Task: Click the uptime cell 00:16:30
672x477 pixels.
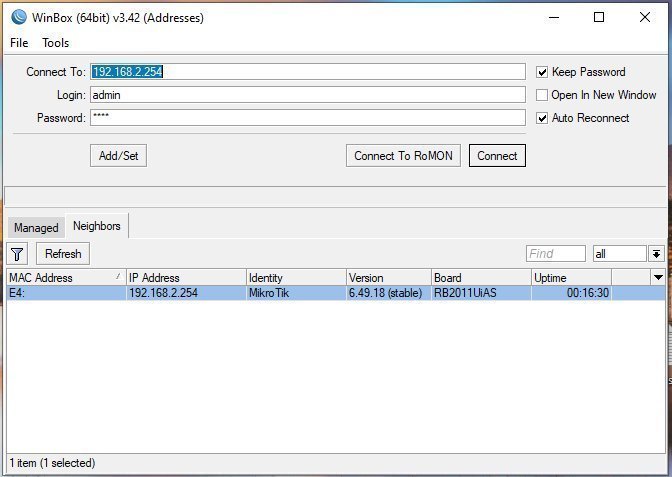Action: click(x=571, y=293)
